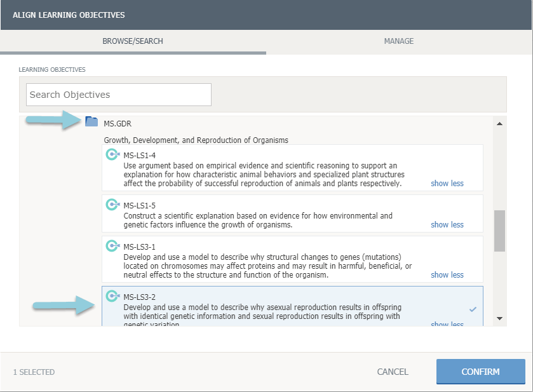Cancel the align objectives dialog

pos(393,372)
